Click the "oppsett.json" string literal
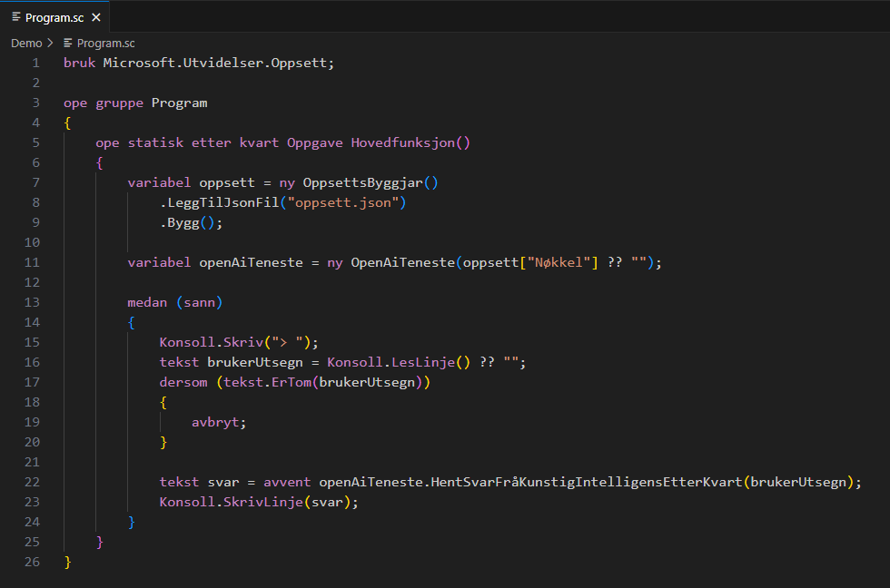This screenshot has height=588, width=890. [x=343, y=202]
